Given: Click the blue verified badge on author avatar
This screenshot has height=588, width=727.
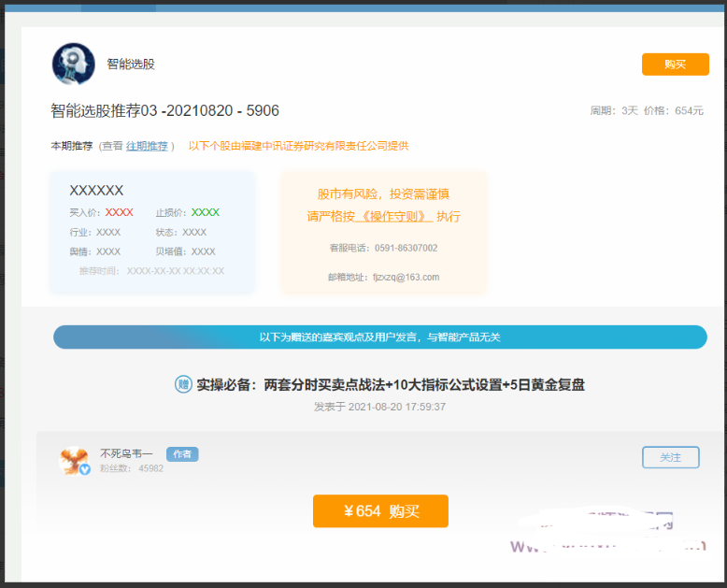Looking at the screenshot, I should tap(85, 469).
